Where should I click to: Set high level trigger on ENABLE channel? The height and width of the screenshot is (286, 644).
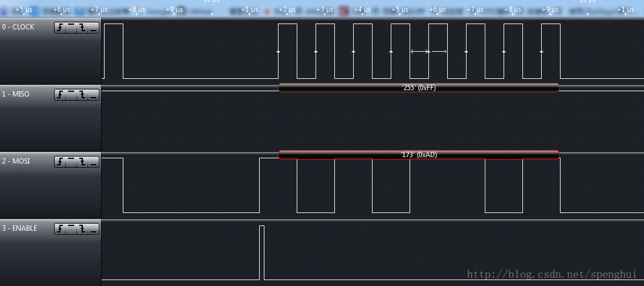tap(72, 229)
